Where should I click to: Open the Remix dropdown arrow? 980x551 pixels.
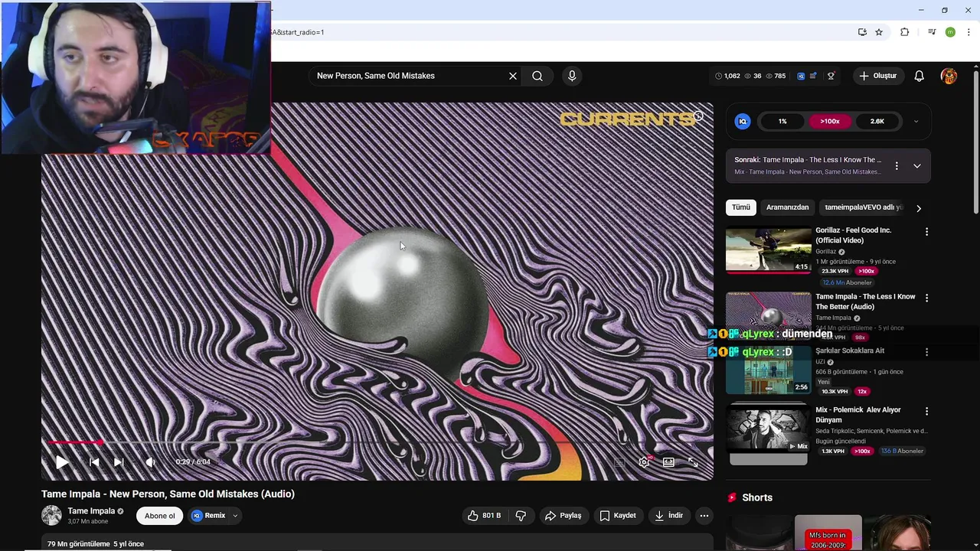tap(235, 516)
